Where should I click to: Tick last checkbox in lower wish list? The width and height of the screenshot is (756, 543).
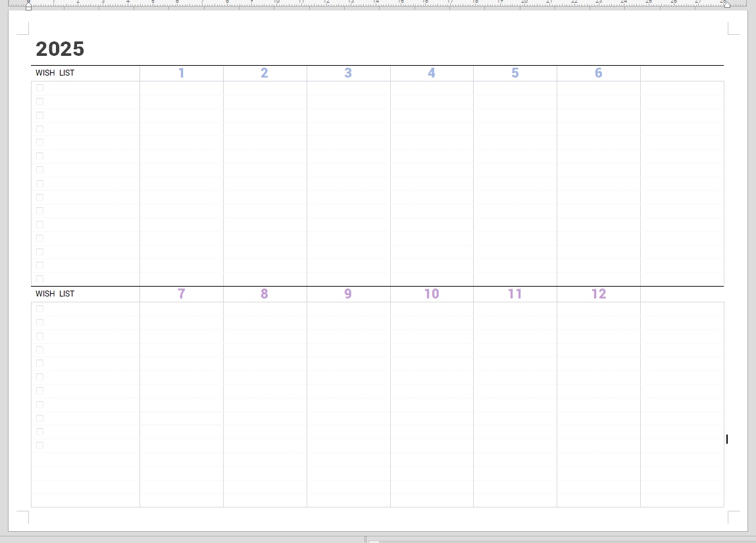[x=40, y=445]
